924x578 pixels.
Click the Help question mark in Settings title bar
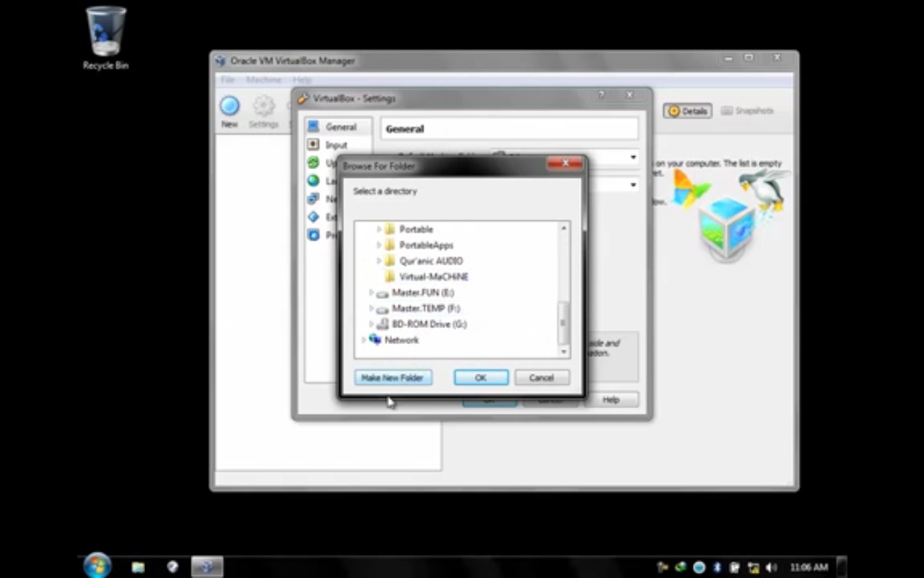(601, 95)
